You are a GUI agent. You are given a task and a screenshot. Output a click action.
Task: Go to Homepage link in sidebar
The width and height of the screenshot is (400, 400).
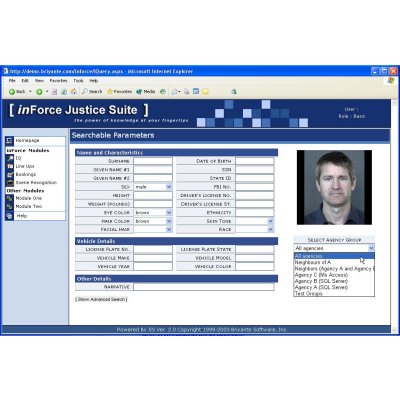click(27, 141)
